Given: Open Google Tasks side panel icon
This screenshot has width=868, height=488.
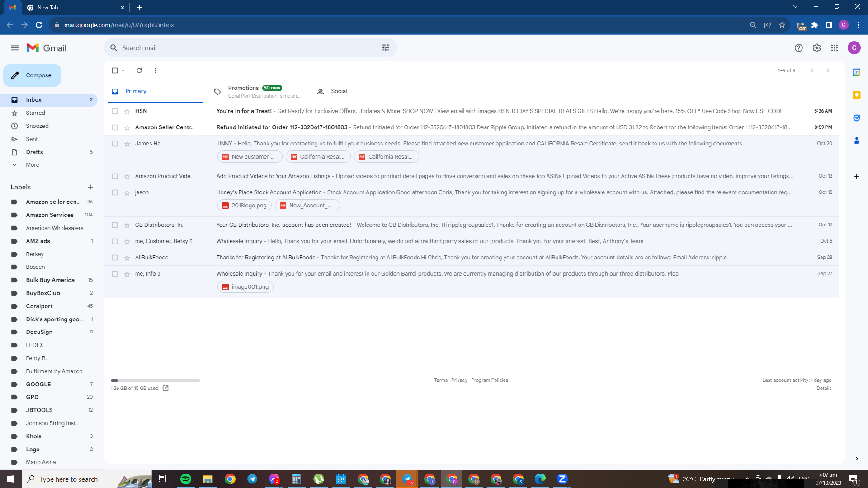Looking at the screenshot, I should (x=857, y=118).
